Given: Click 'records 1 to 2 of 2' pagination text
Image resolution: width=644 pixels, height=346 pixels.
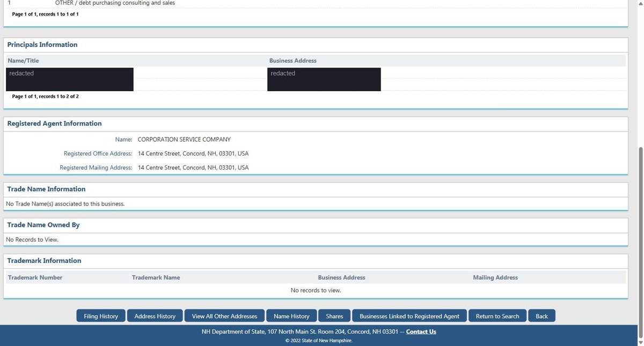Looking at the screenshot, I should click(x=59, y=97).
